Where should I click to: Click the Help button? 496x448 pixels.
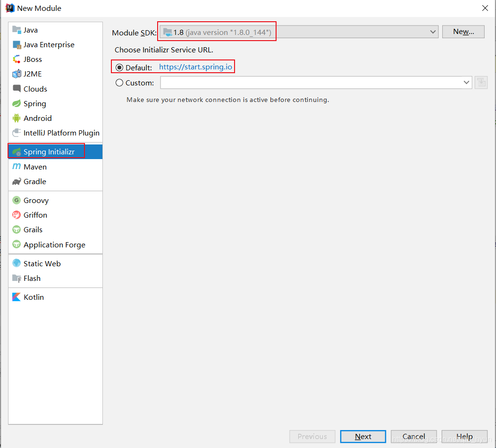(464, 436)
